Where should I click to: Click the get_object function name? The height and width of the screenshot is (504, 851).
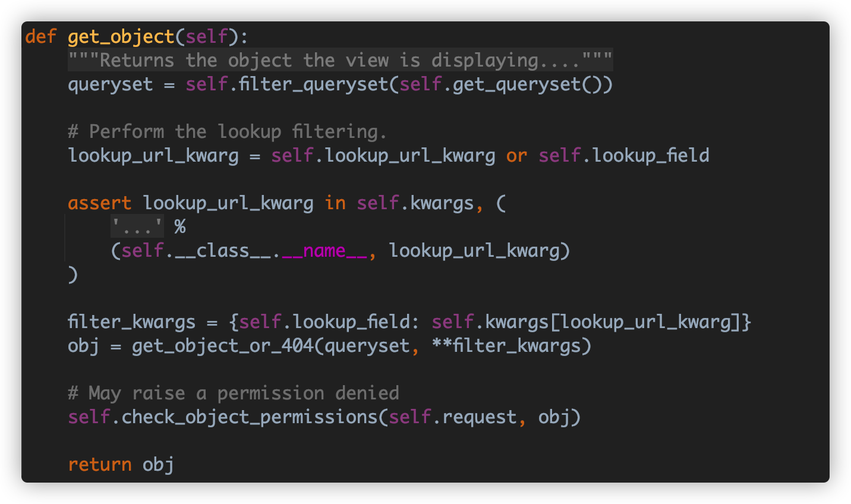121,36
